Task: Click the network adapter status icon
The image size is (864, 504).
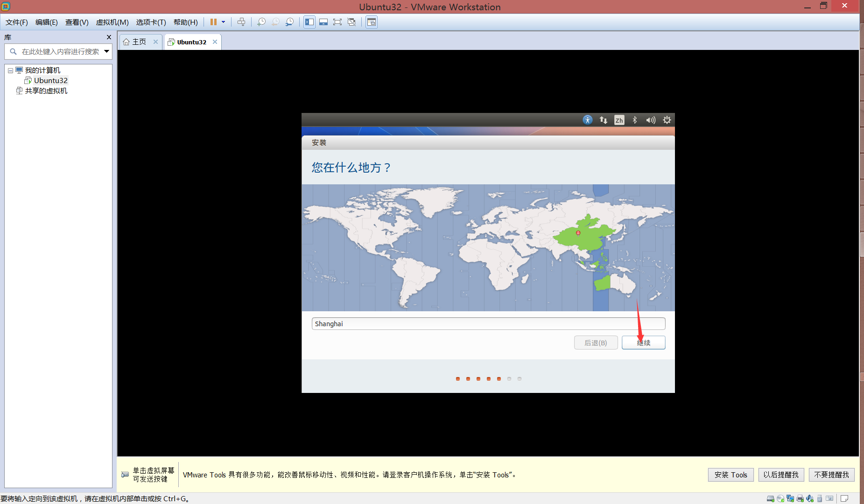Action: click(x=790, y=498)
